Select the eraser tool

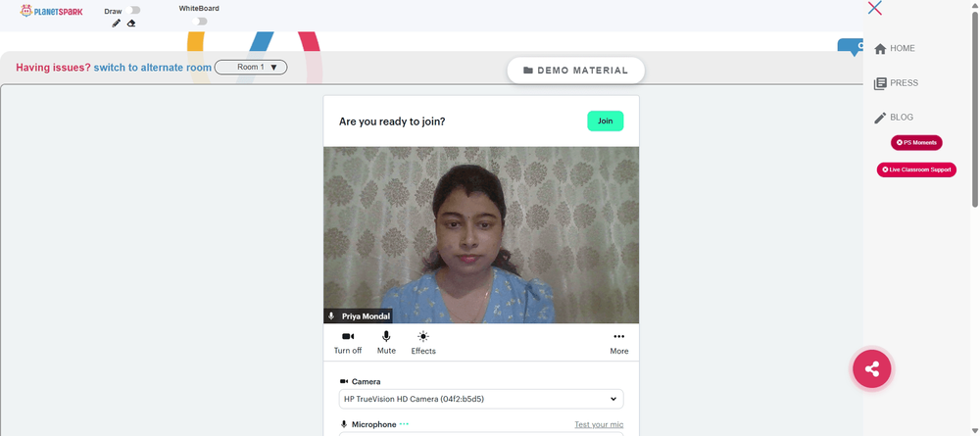[131, 24]
